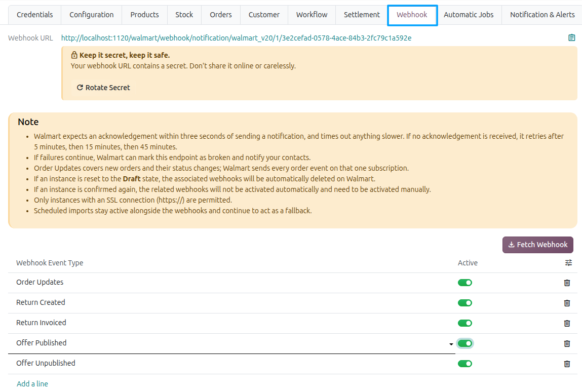Select the Return Created event type cell
The image size is (582, 392).
231,302
